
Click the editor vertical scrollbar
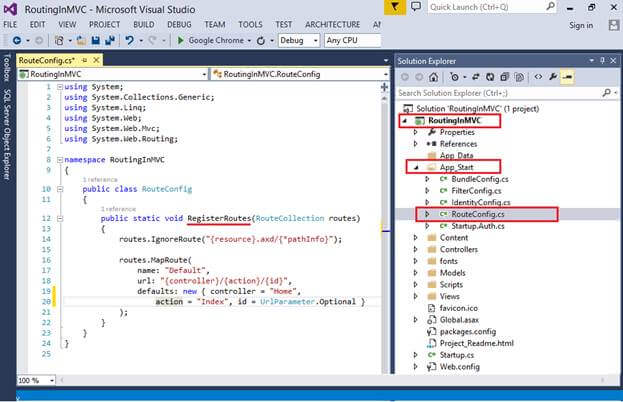385,232
